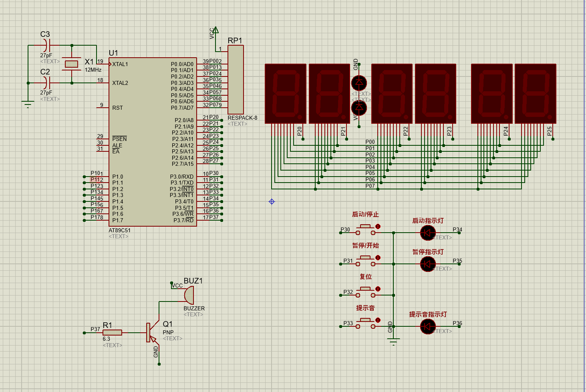586x392 pixels.
Task: Select the C3 capacitor symbol
Action: [47, 46]
